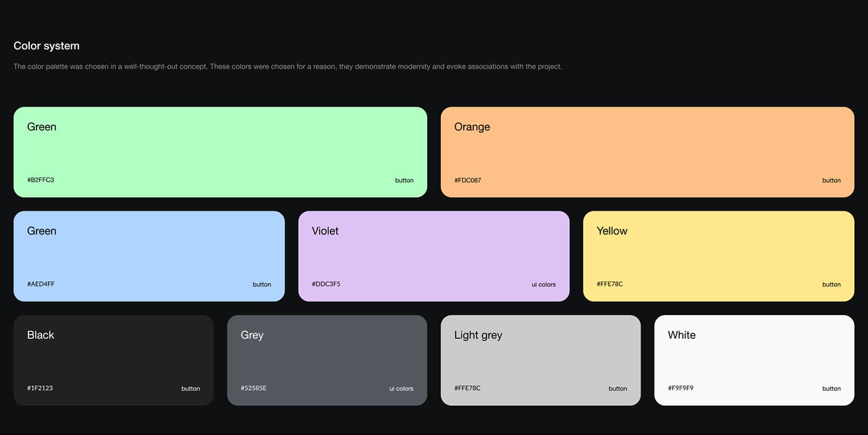Image resolution: width=868 pixels, height=435 pixels.
Task: Click "button" label in the Light grey card
Action: 618,389
